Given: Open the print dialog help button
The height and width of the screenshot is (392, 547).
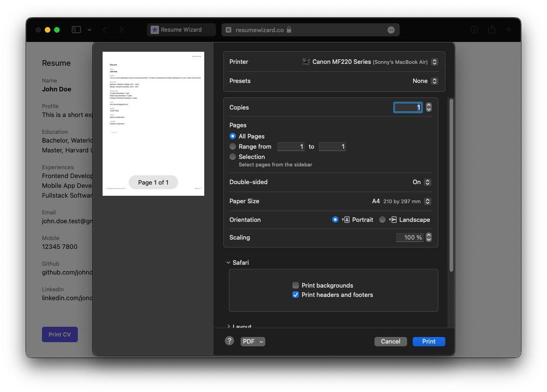Looking at the screenshot, I should coord(229,341).
